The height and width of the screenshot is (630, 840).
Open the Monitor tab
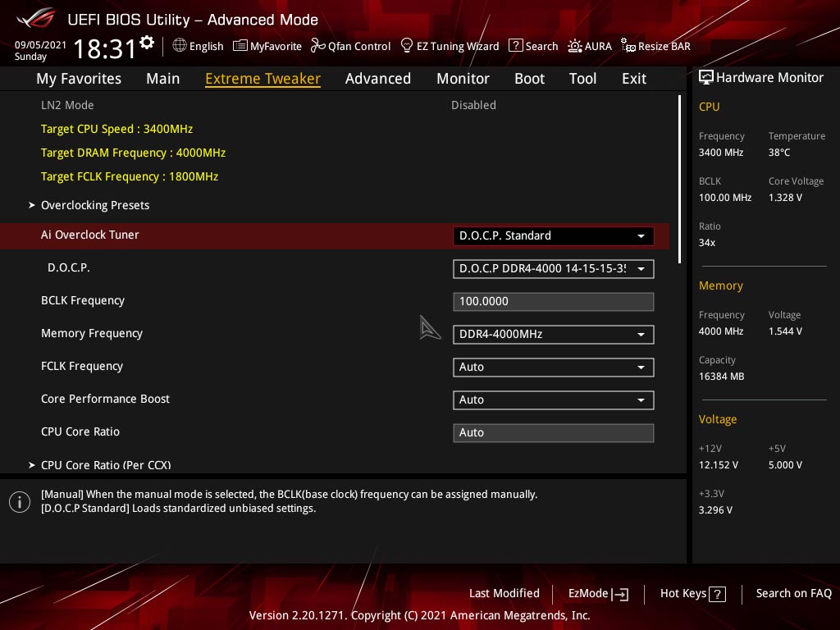(x=463, y=78)
